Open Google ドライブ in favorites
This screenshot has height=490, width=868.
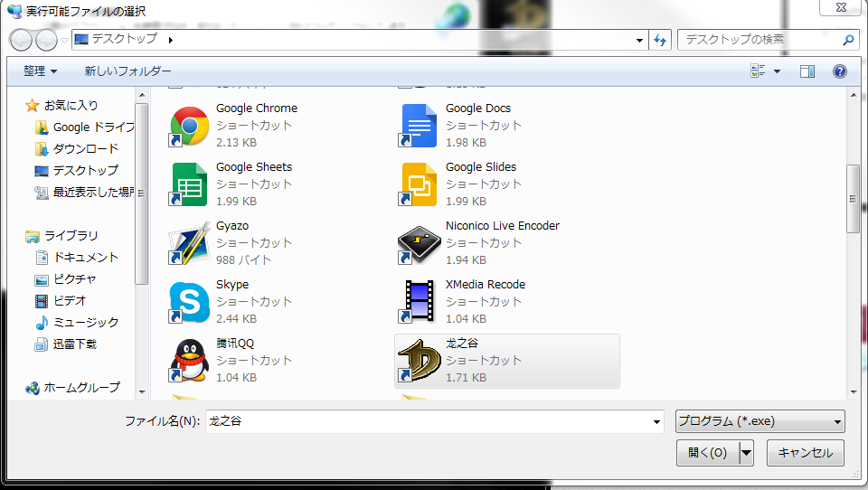(x=85, y=127)
